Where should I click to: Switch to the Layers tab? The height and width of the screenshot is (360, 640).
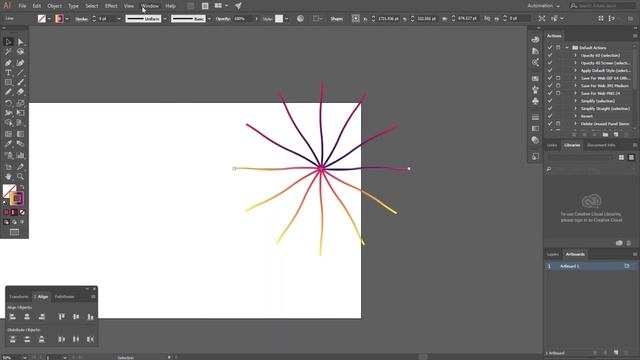[553, 254]
